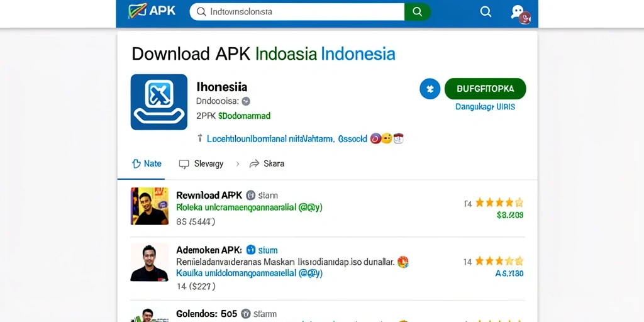Switch to the Slevargy tab
The height and width of the screenshot is (322, 644).
201,164
